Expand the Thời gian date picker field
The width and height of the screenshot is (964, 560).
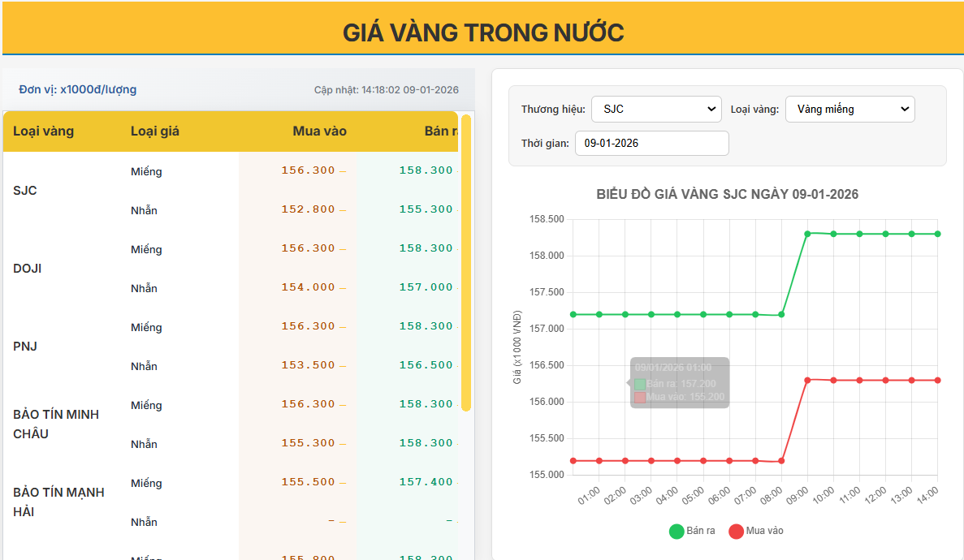pos(651,143)
